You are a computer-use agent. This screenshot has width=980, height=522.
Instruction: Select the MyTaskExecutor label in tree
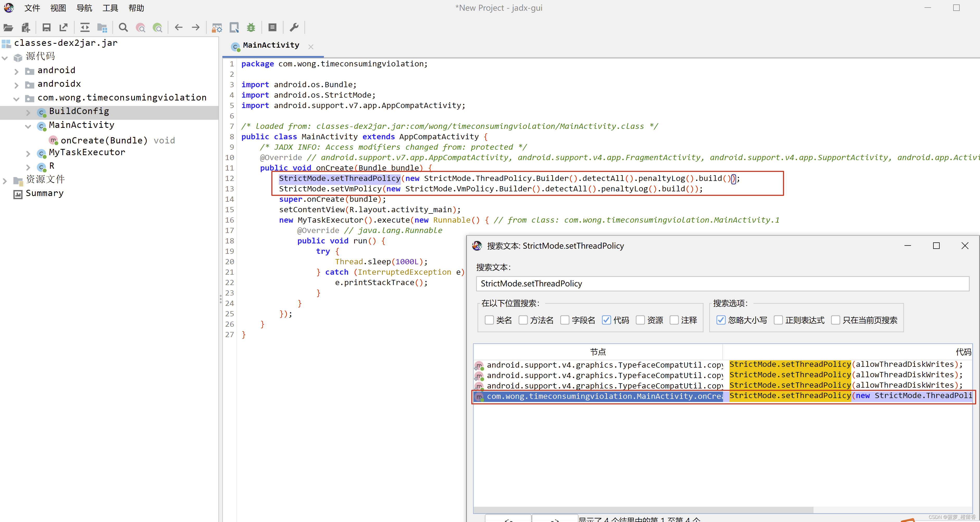point(87,152)
